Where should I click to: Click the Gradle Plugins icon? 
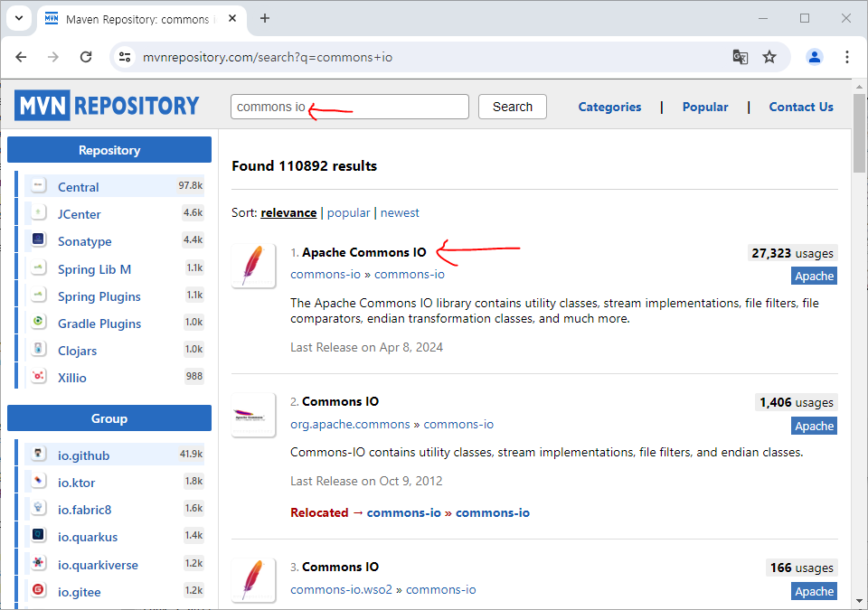click(38, 322)
